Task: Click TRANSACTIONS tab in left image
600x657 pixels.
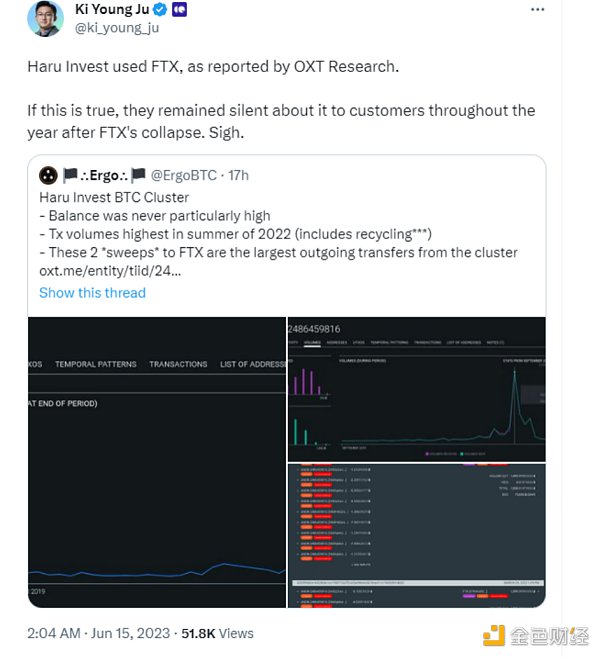Action: (178, 364)
